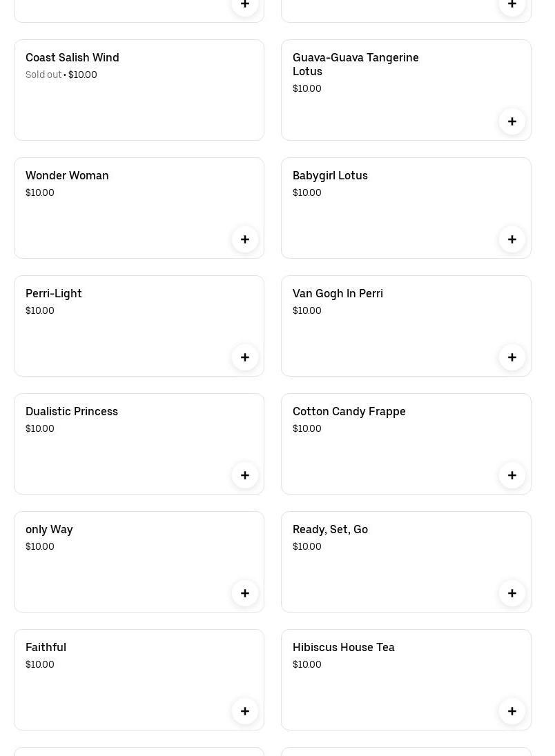555x756 pixels.
Task: Add Guava-Guava Tangerine Lotus with plus icon
Action: pyautogui.click(x=512, y=121)
